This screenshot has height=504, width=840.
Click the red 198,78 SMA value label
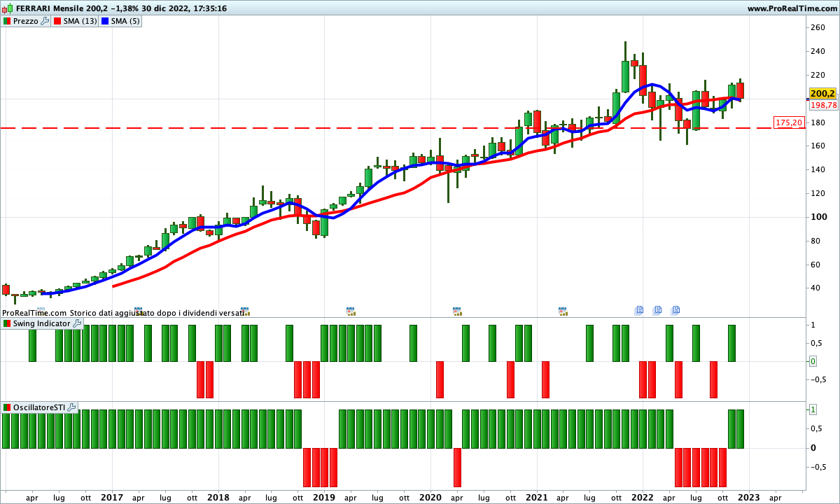click(x=824, y=105)
